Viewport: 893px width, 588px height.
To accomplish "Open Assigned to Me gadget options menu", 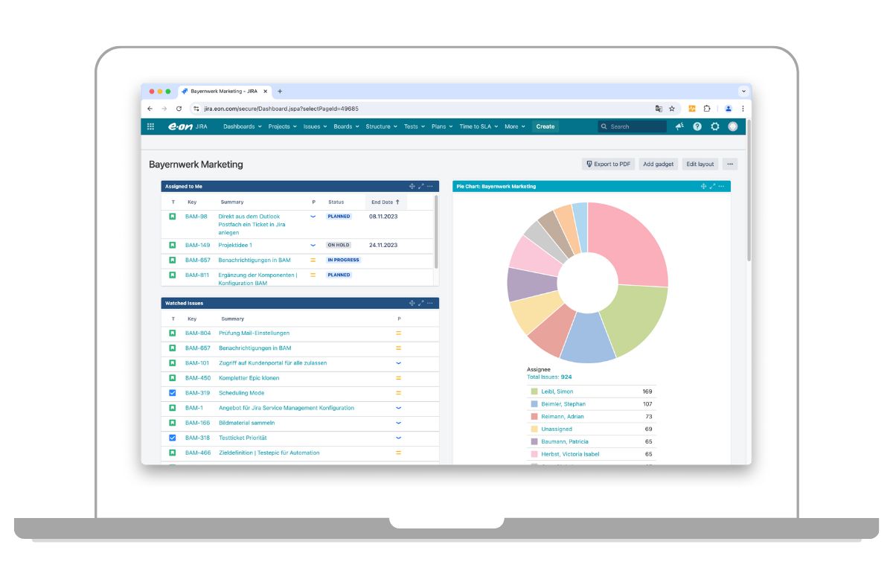I will click(430, 186).
